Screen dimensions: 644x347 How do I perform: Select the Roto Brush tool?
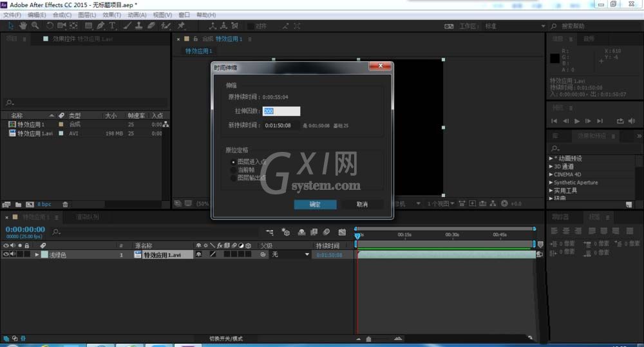tap(166, 26)
